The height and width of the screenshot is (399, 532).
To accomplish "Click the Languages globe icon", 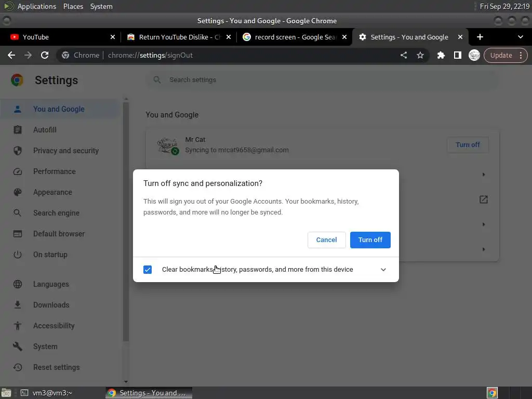I will pyautogui.click(x=17, y=284).
